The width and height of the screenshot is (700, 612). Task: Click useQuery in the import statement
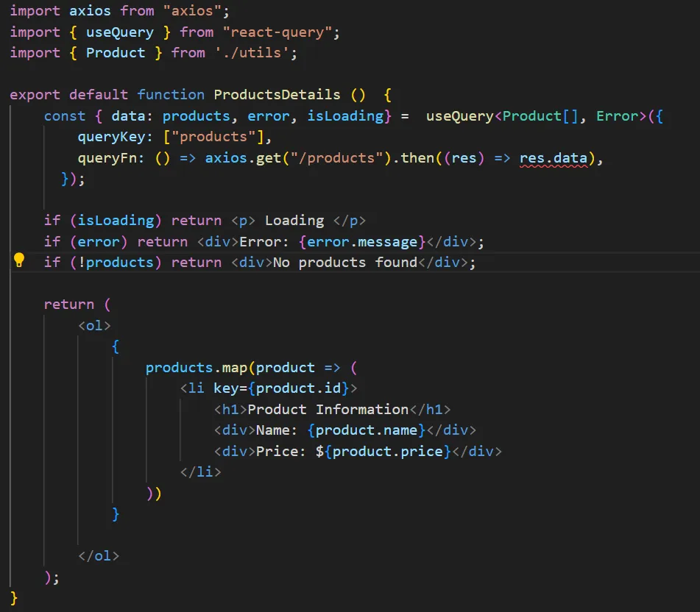point(119,32)
